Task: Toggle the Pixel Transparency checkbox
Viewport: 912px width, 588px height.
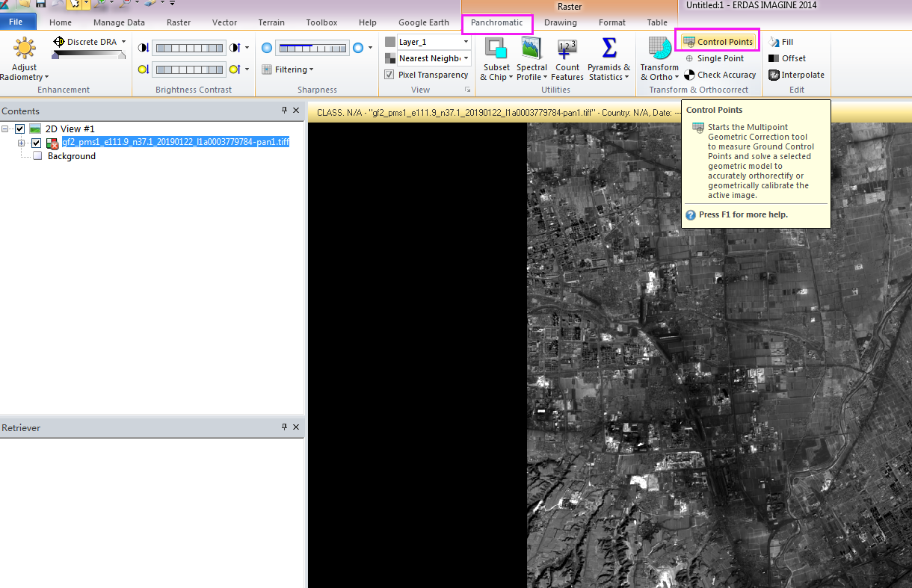Action: click(389, 75)
